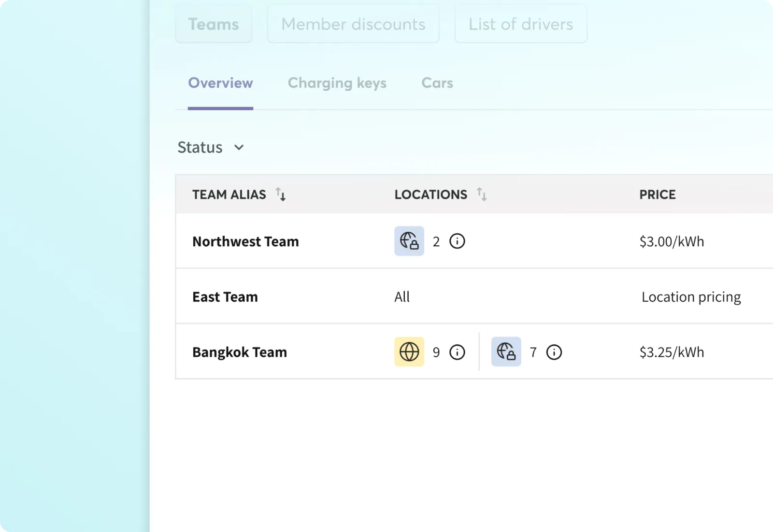Open info icon beside Northwest Team's 2 locations

click(x=457, y=241)
